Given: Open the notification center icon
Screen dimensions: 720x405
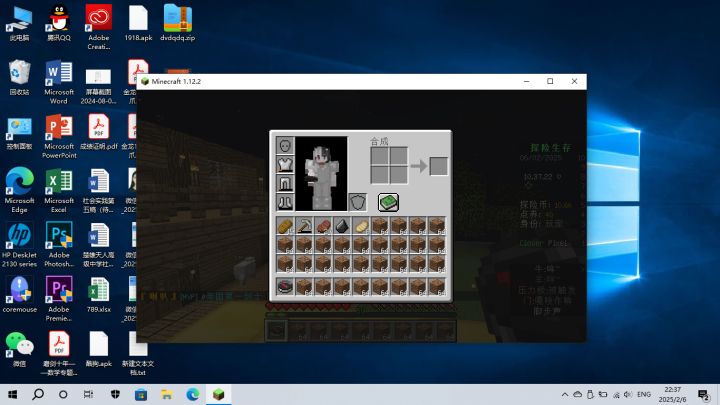Looking at the screenshot, I should (x=703, y=394).
